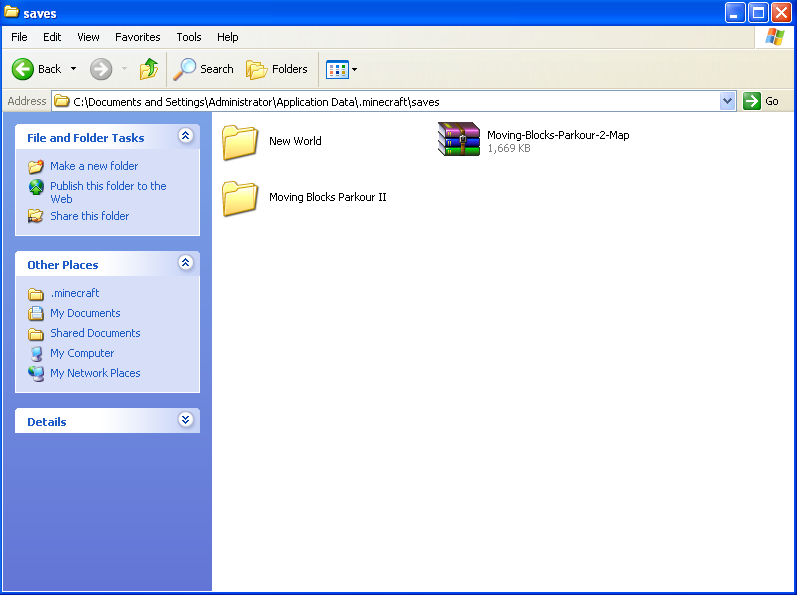Viewport: 797px width, 595px height.
Task: Click Make a new folder link
Action: pyautogui.click(x=94, y=166)
